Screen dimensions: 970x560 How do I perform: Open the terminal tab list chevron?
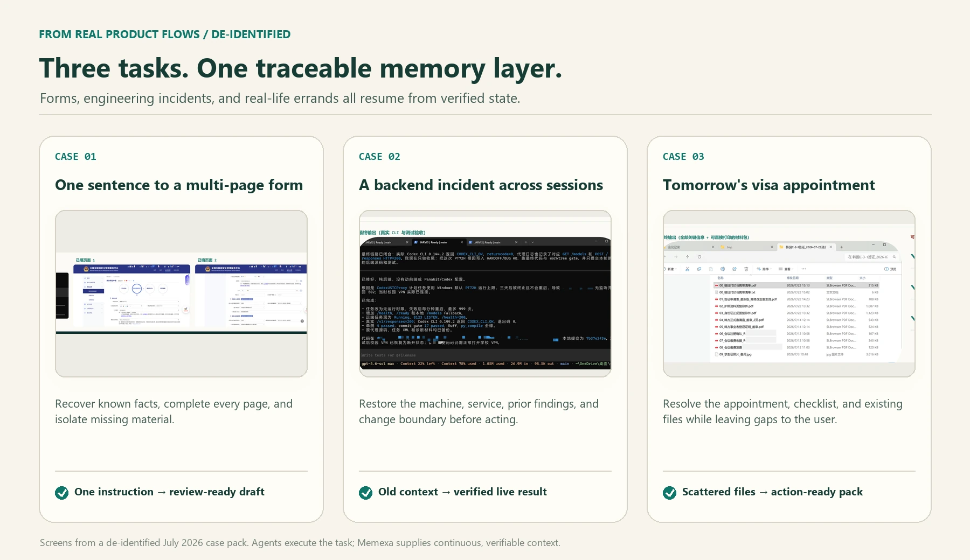pyautogui.click(x=533, y=242)
